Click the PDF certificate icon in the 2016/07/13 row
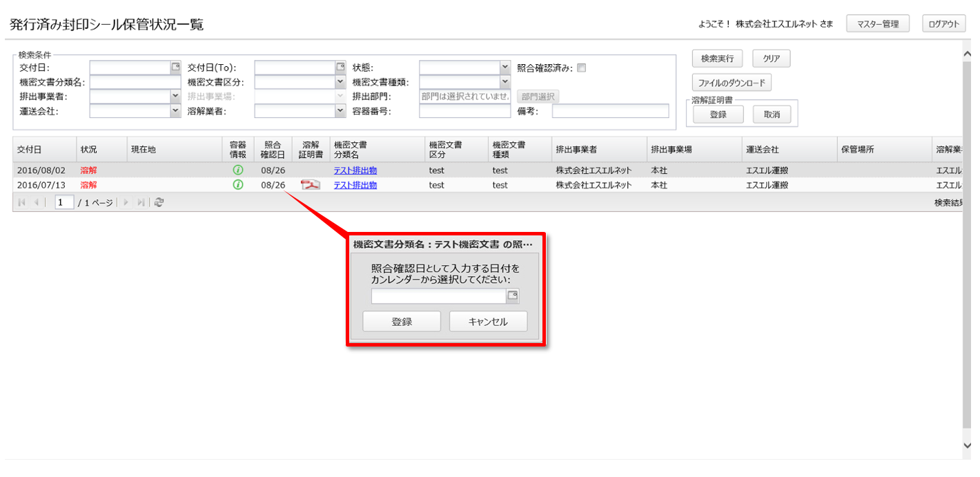This screenshot has height=477, width=980. coord(311,185)
